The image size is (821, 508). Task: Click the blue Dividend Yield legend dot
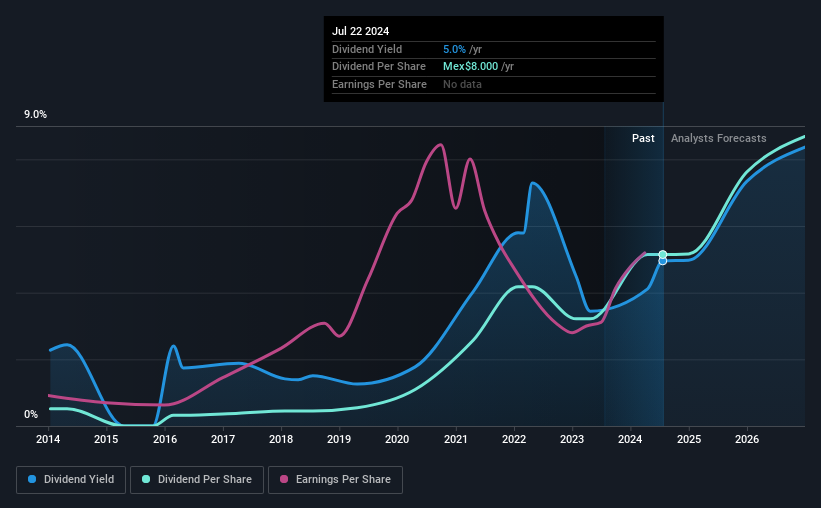pyautogui.click(x=32, y=479)
